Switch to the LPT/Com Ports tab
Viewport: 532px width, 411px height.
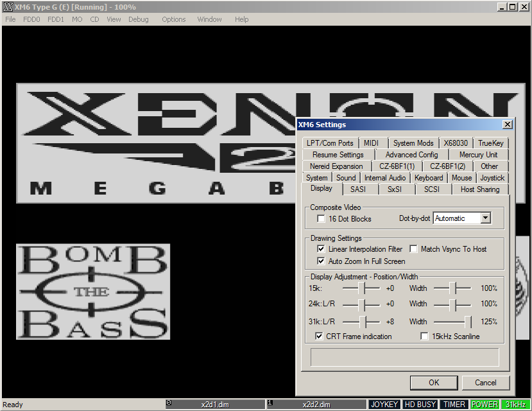pos(330,143)
